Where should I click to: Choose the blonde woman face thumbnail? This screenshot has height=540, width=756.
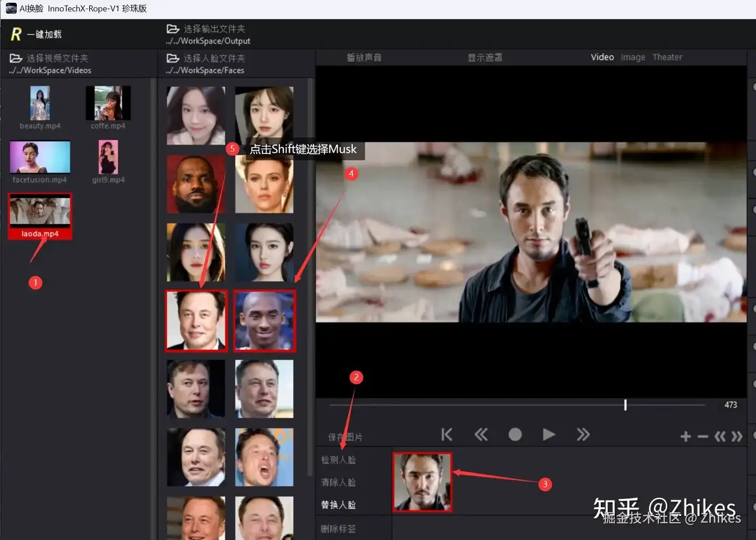tap(264, 184)
